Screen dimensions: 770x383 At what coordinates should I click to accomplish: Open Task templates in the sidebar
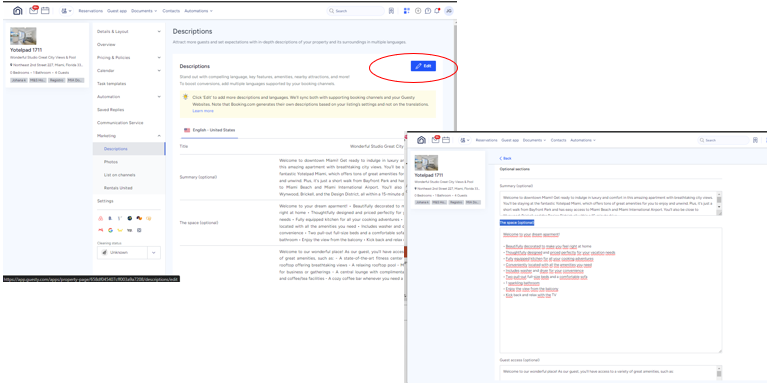[111, 83]
